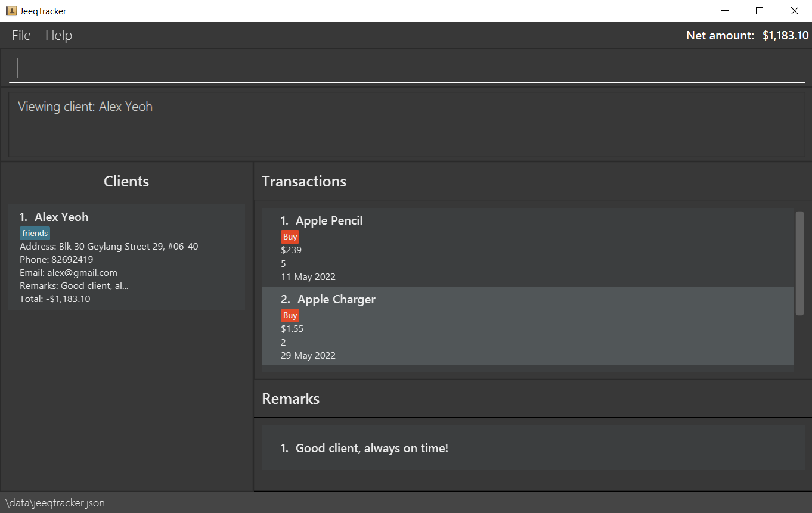Click the Buy tag under Apple Pencil
Screen dimensions: 812x513
click(x=290, y=237)
